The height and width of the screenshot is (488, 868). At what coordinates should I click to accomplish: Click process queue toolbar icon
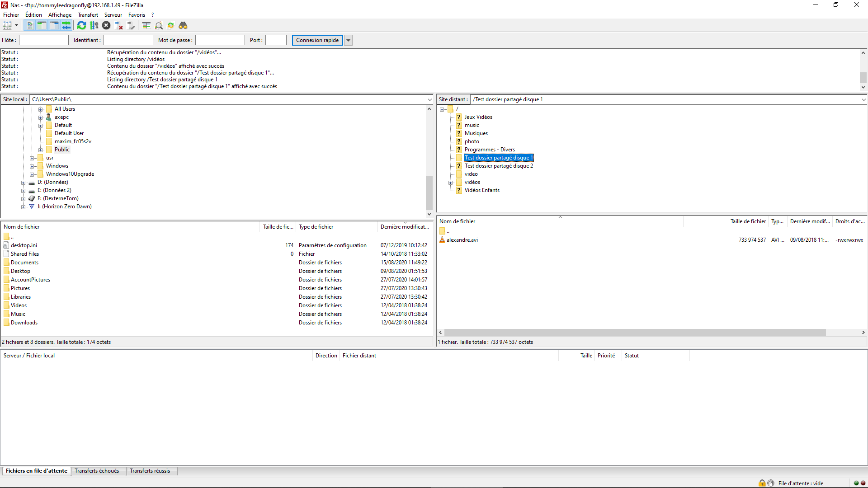(x=94, y=26)
